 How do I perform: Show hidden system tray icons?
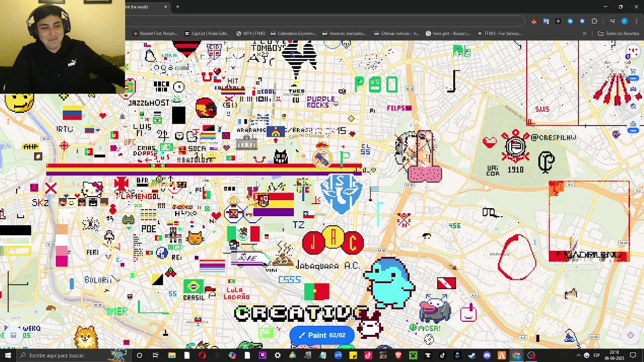(x=578, y=355)
